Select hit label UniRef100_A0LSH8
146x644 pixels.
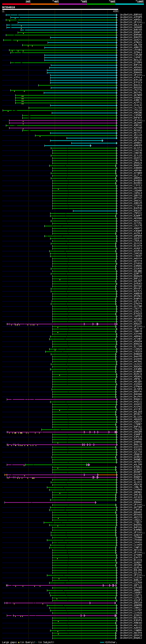coord(131,465)
